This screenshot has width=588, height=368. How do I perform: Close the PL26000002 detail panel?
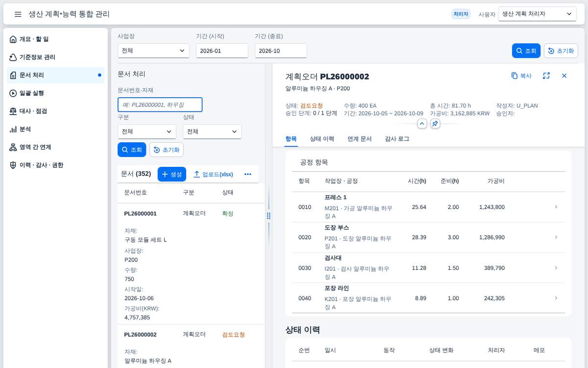coord(564,76)
